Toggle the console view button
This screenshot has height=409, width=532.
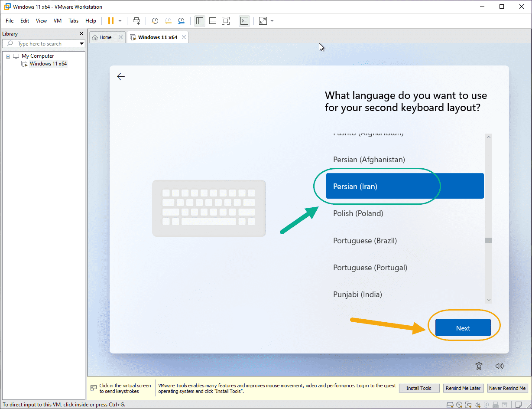(x=244, y=21)
